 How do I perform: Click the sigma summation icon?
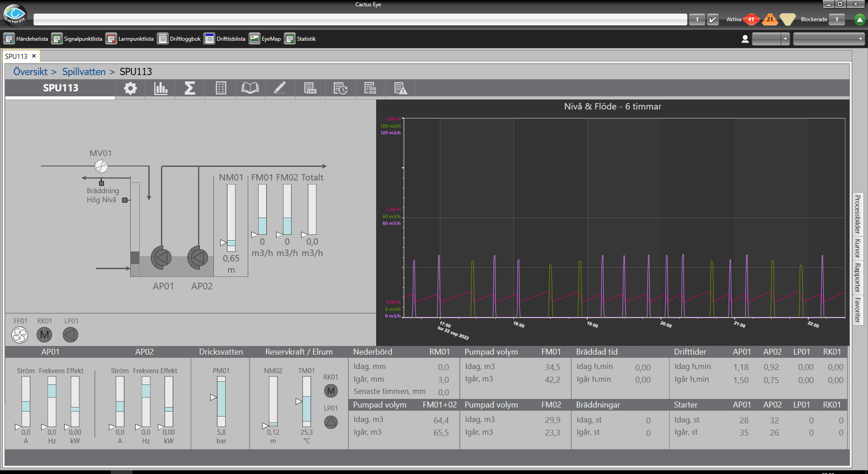(x=190, y=88)
